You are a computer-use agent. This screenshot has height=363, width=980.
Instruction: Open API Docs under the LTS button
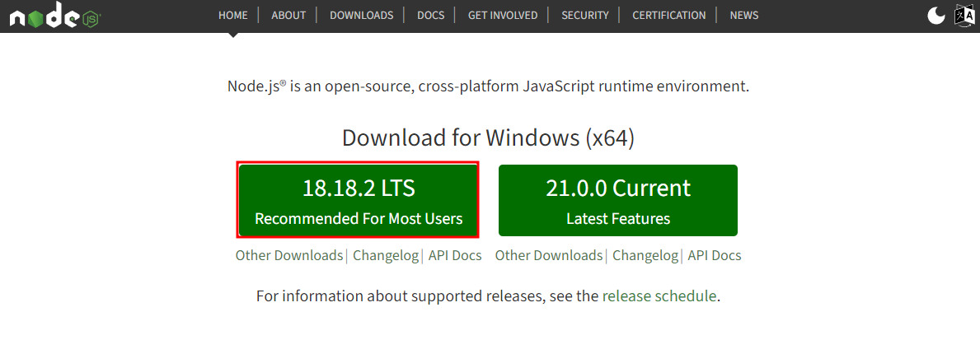[455, 256]
